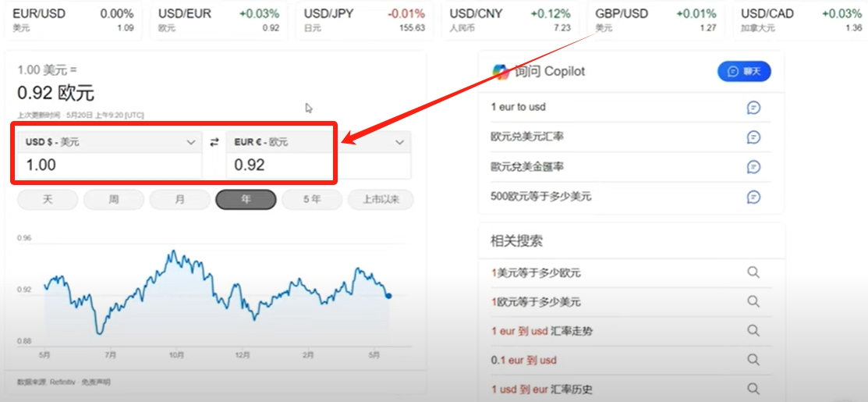Image resolution: width=868 pixels, height=402 pixels.
Task: Click the Copilot logo icon
Action: coord(501,72)
